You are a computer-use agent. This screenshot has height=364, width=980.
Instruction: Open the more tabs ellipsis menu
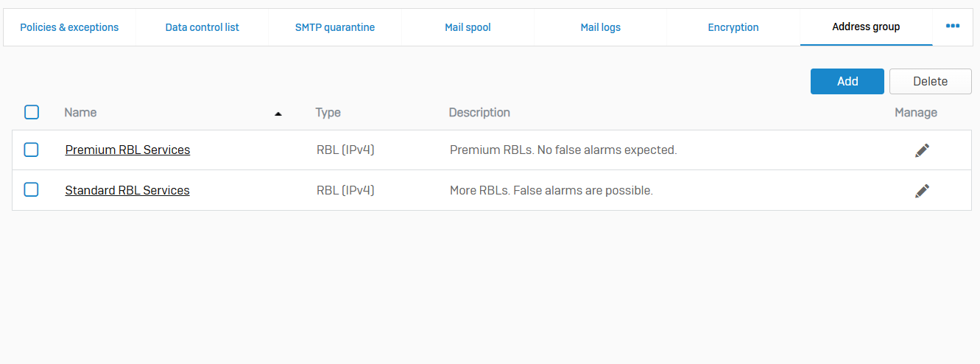point(953,27)
